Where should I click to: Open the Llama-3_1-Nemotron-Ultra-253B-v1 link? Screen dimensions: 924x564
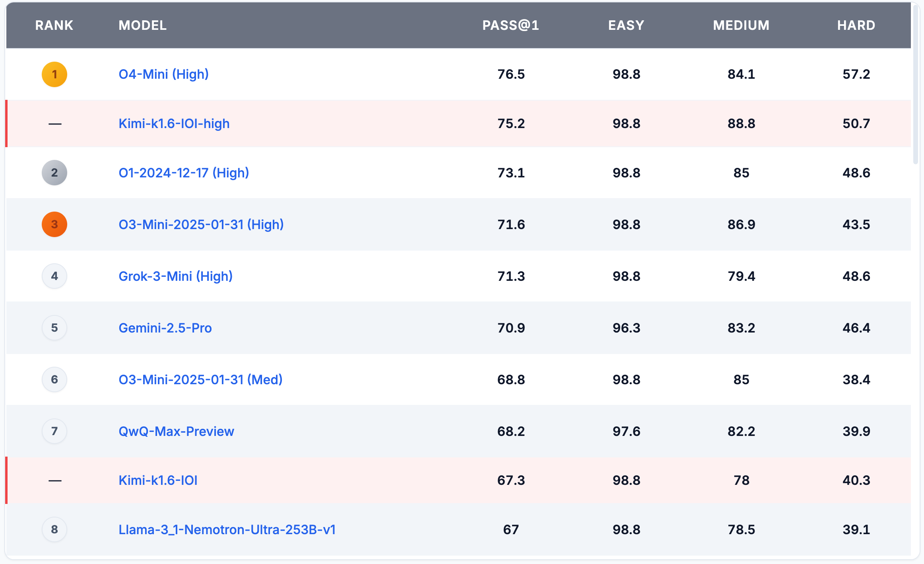227,529
